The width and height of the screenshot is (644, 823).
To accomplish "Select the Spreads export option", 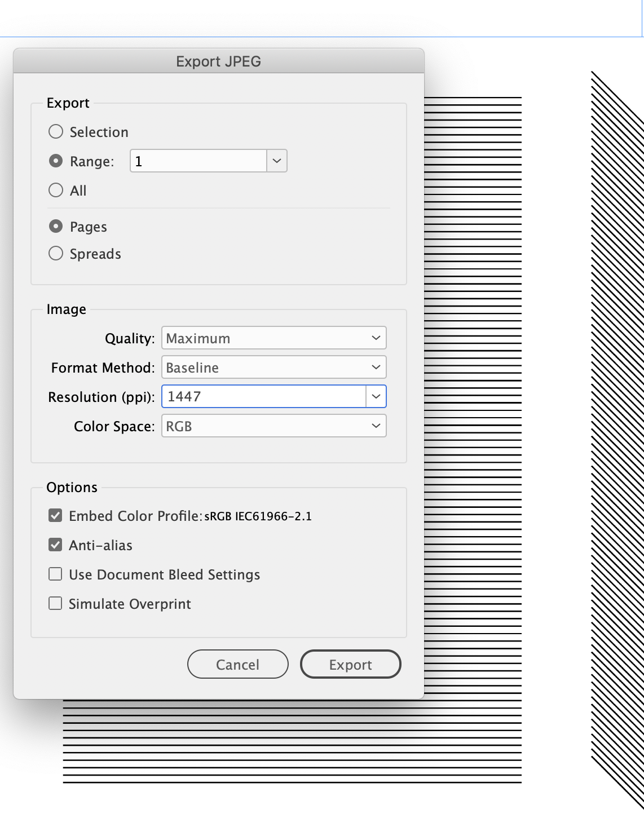I will pyautogui.click(x=56, y=253).
